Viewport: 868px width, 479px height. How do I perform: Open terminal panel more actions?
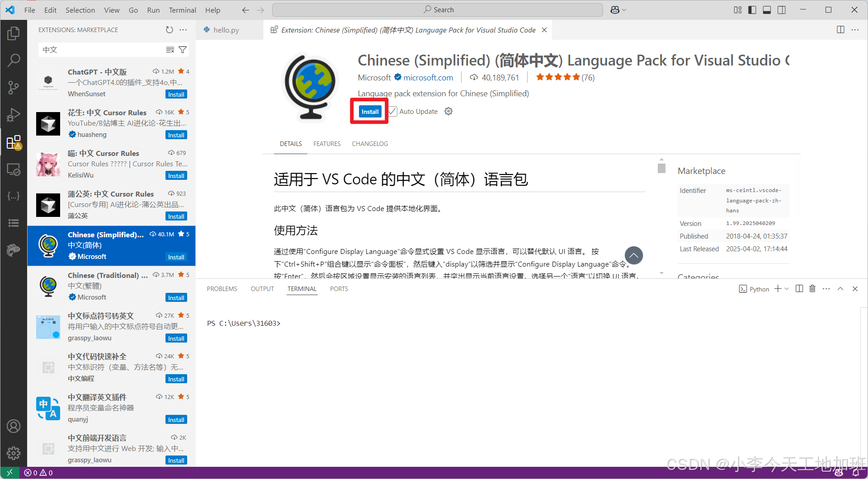pyautogui.click(x=826, y=289)
